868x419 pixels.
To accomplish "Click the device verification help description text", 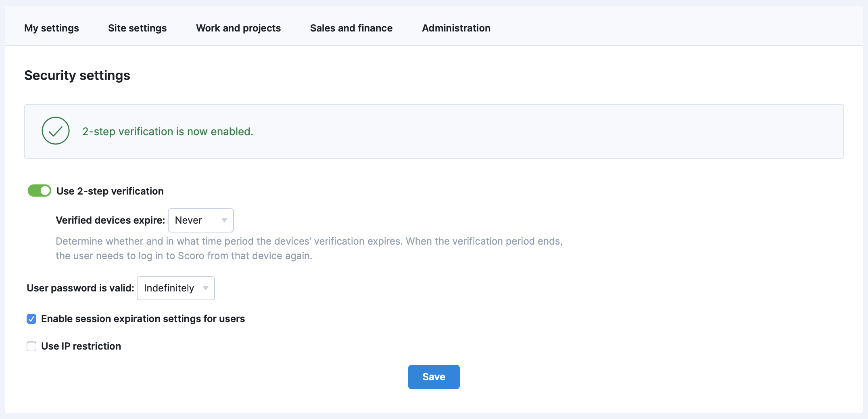I will pyautogui.click(x=309, y=249).
